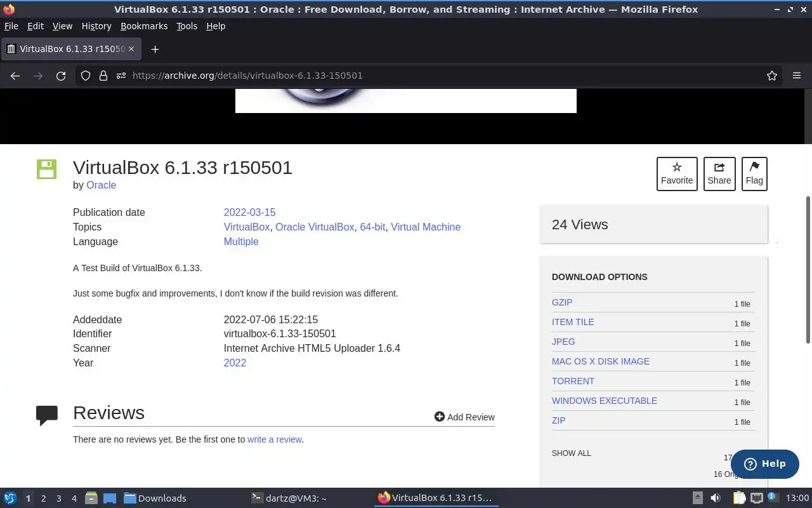
Task: Download the ZIP option
Action: pyautogui.click(x=558, y=420)
